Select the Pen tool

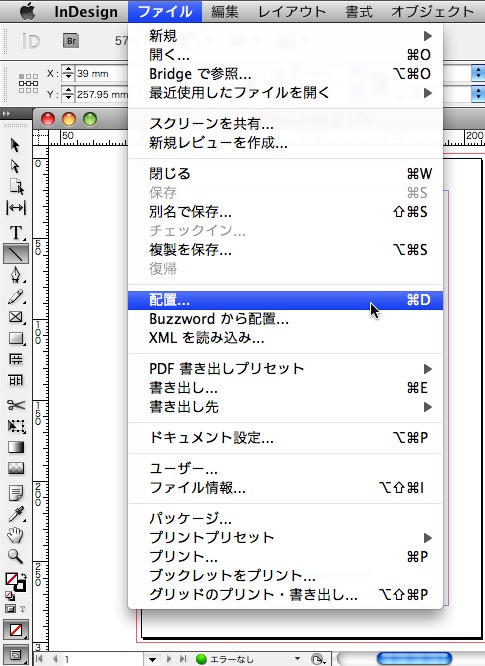pyautogui.click(x=16, y=275)
